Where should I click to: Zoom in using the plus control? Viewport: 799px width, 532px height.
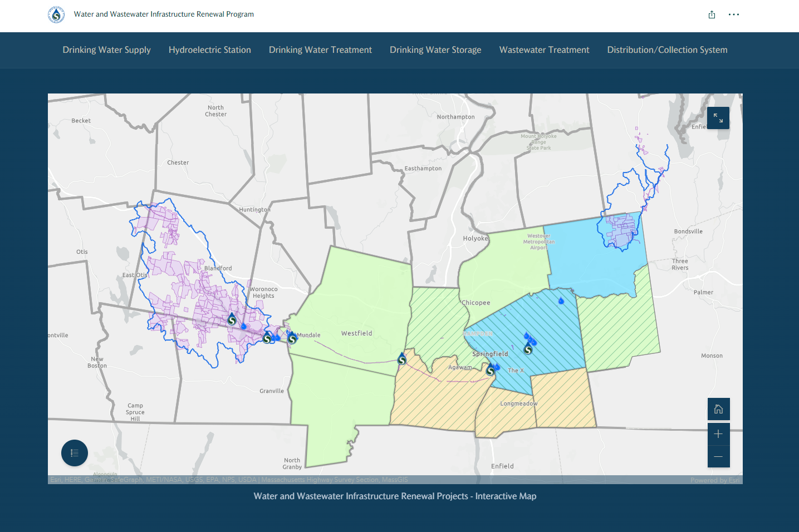click(718, 434)
